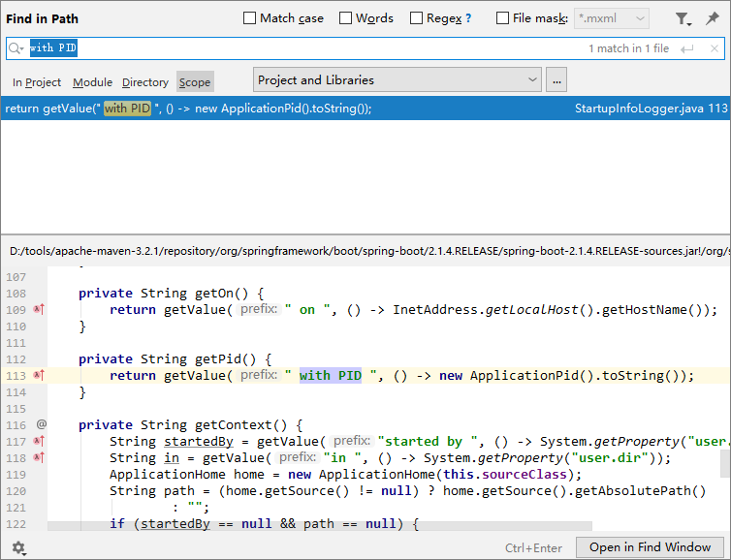Click the horizontal scrollbar in the code preview
Viewport: 731px width, 560px height.
click(x=320, y=526)
